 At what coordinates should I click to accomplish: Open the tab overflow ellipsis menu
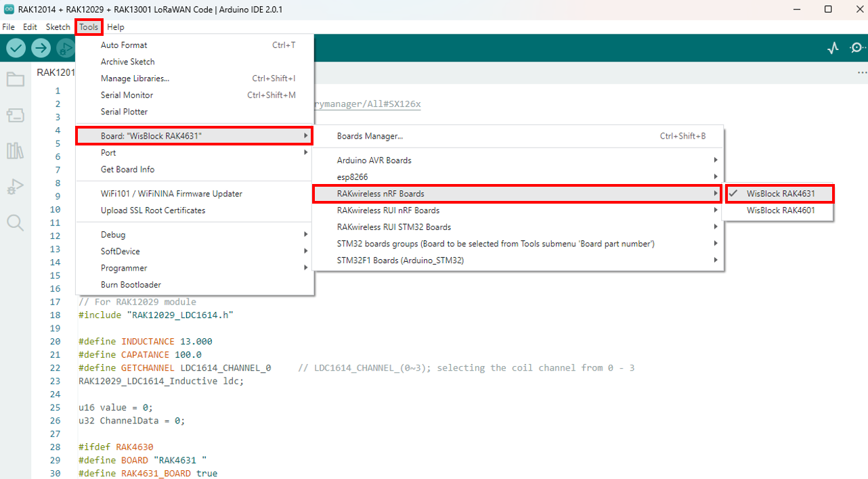pos(862,72)
